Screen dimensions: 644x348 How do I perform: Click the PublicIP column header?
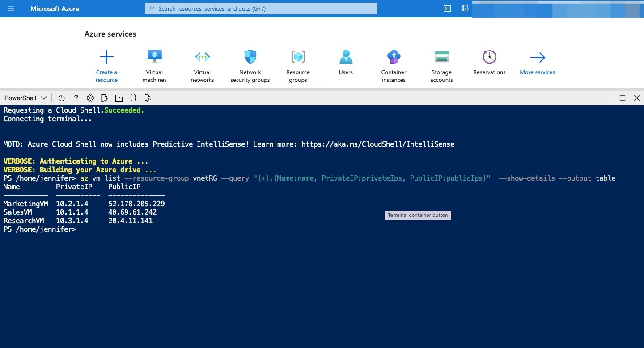[x=124, y=187]
